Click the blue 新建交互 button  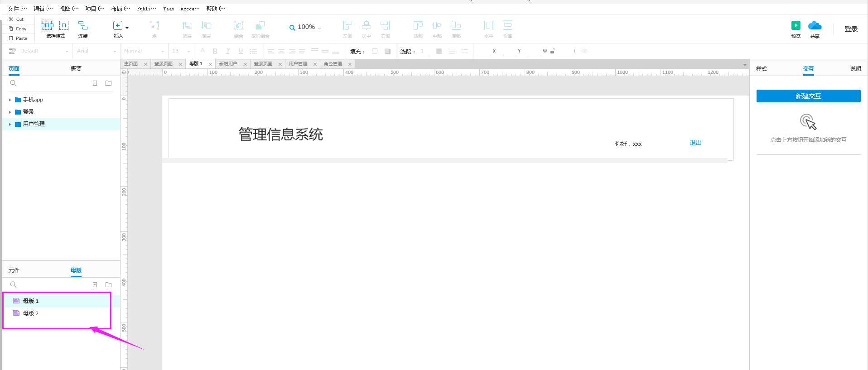tap(808, 96)
